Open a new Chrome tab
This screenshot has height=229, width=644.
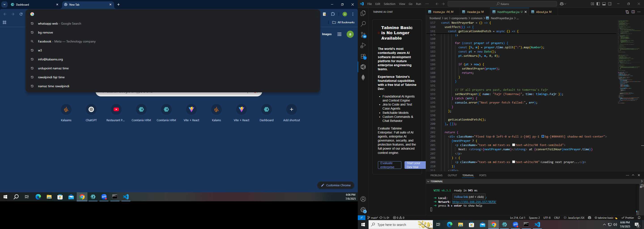[119, 5]
